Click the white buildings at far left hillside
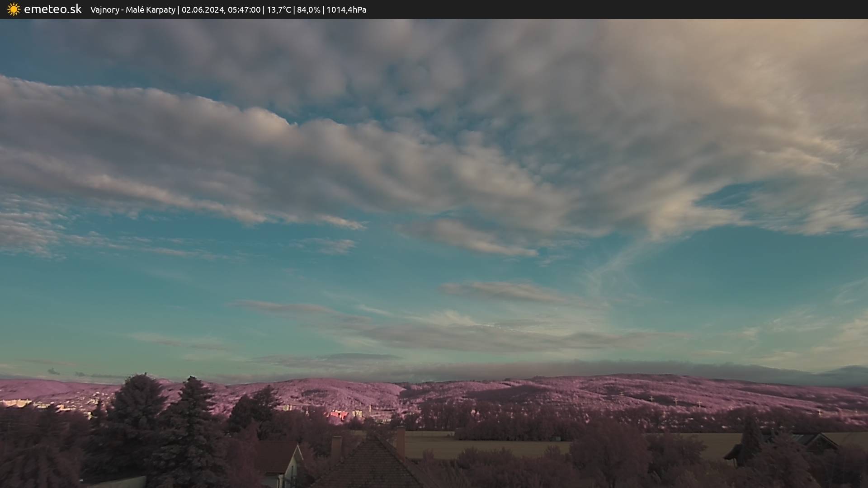This screenshot has height=488, width=868. (16, 402)
